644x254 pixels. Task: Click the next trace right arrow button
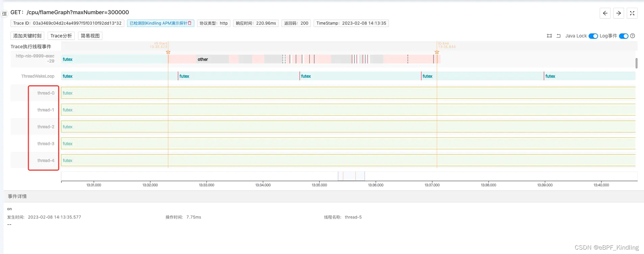pyautogui.click(x=618, y=13)
